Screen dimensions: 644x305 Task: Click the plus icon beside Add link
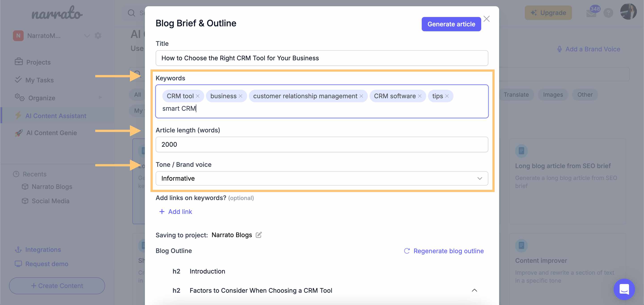coord(162,211)
